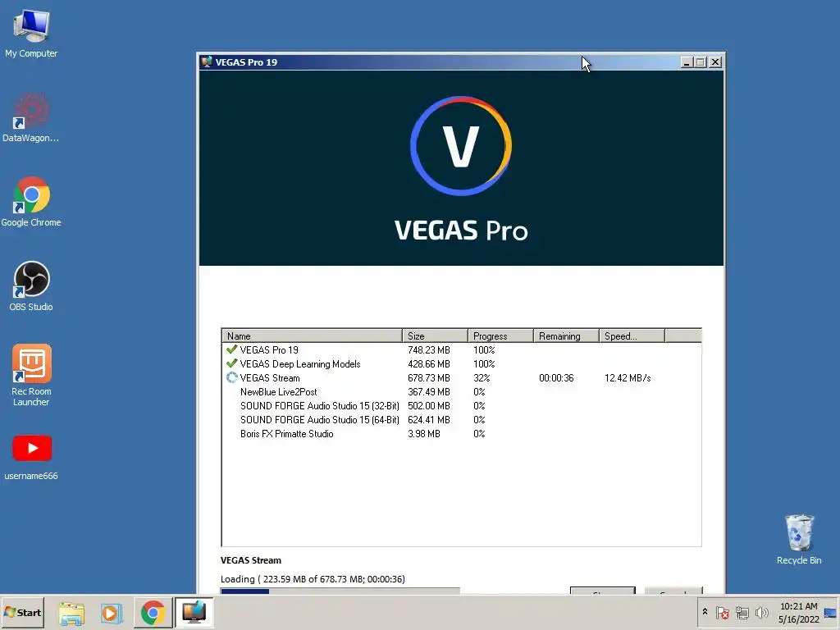840x630 pixels.
Task: Click the taskbar clock showing 10:21 AM
Action: pyautogui.click(x=799, y=613)
